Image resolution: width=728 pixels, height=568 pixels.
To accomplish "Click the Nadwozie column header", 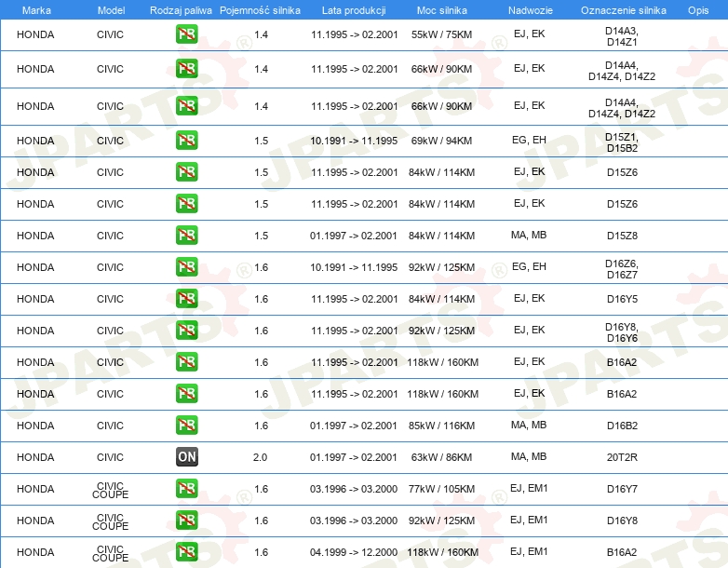I will coord(531,10).
